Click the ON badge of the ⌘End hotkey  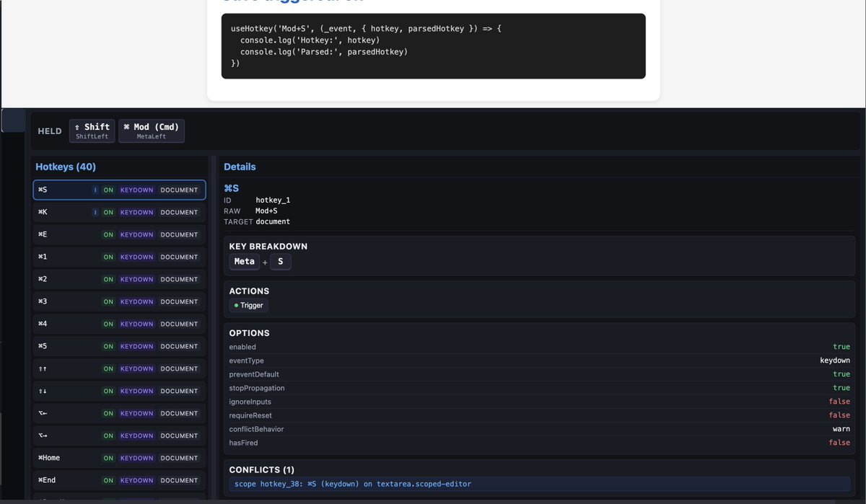pyautogui.click(x=108, y=481)
